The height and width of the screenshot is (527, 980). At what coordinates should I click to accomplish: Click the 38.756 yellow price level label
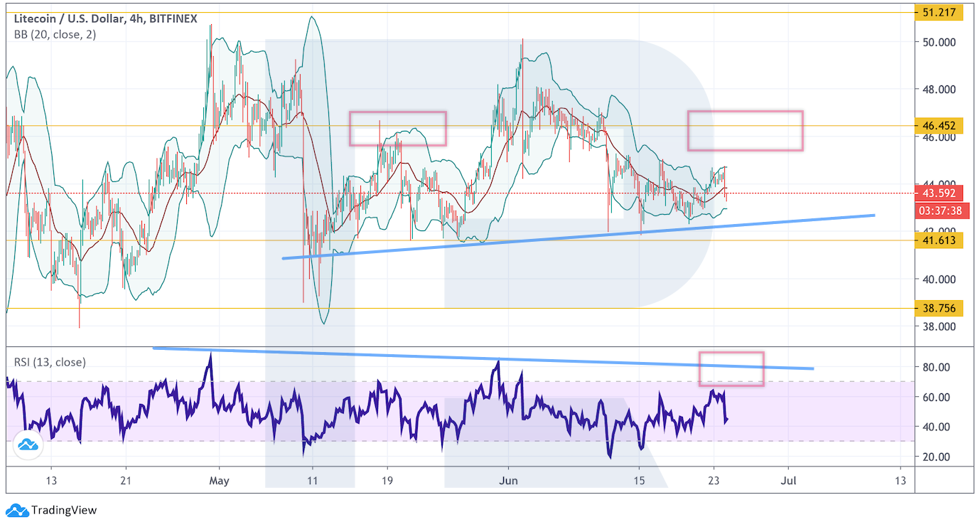click(x=939, y=309)
